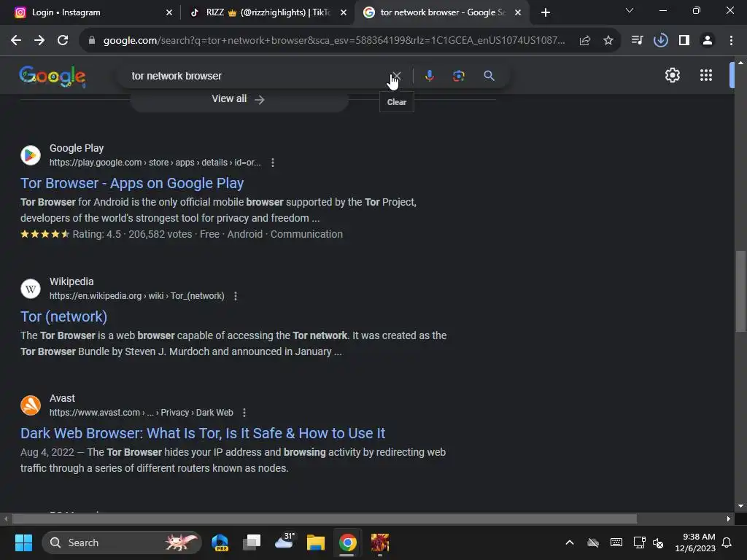Click the address bar URL
The image size is (747, 560).
[x=333, y=41]
